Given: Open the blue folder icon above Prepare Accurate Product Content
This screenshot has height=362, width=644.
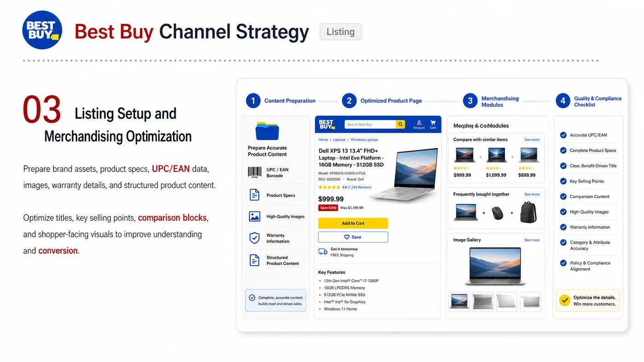Looking at the screenshot, I should [x=267, y=131].
